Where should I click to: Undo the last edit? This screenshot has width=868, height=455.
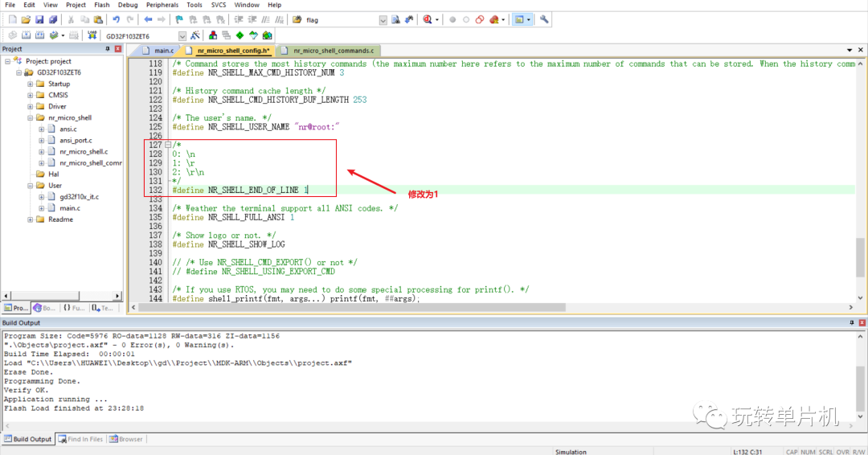[x=117, y=19]
